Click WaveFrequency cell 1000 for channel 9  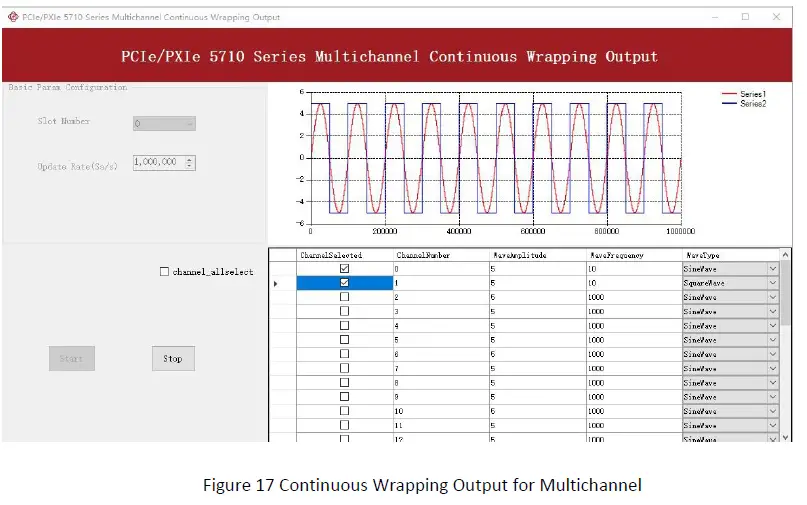634,396
